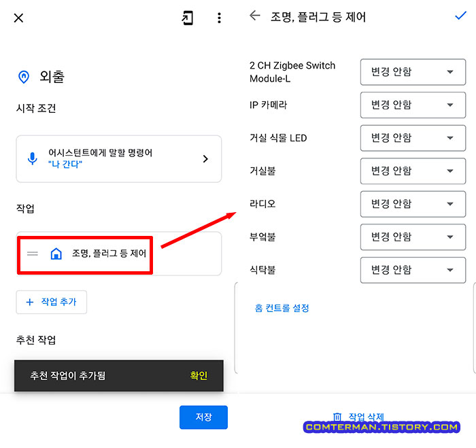Screen dimensions: 476x448
Task: Tap the 작업 section heading
Action: [25, 208]
